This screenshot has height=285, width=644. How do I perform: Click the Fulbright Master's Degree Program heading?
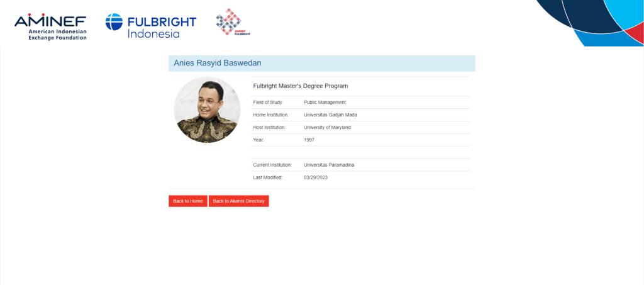point(300,86)
